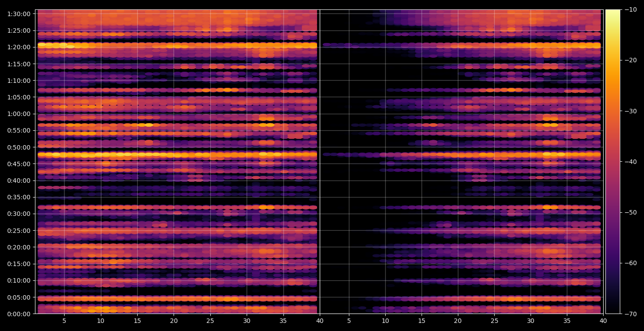Click the inferno colorbar gradient strip
The image size is (644, 331).
613,162
